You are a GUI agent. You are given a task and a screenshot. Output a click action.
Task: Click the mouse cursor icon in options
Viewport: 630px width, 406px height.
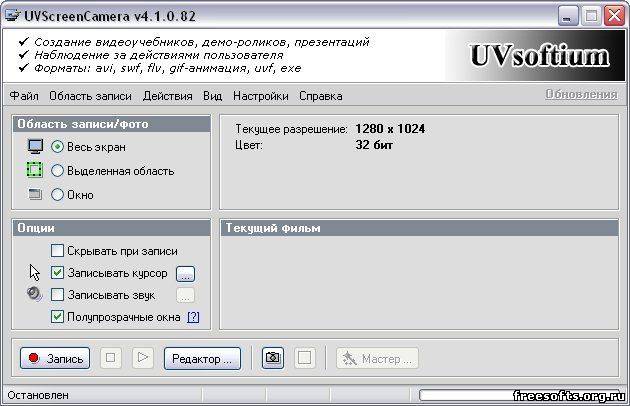coord(35,273)
